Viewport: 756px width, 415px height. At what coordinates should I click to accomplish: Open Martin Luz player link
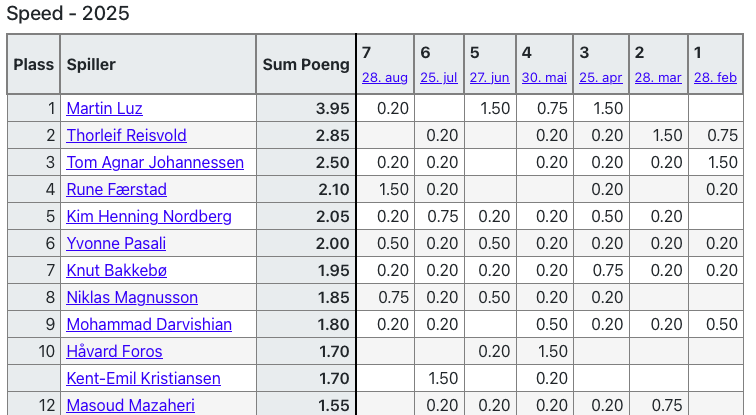point(104,109)
